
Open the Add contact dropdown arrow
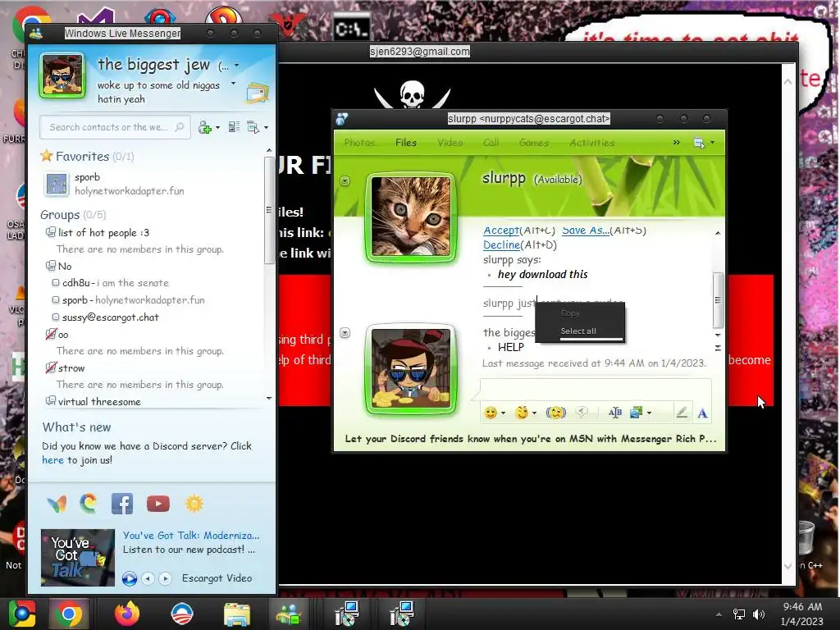(217, 127)
